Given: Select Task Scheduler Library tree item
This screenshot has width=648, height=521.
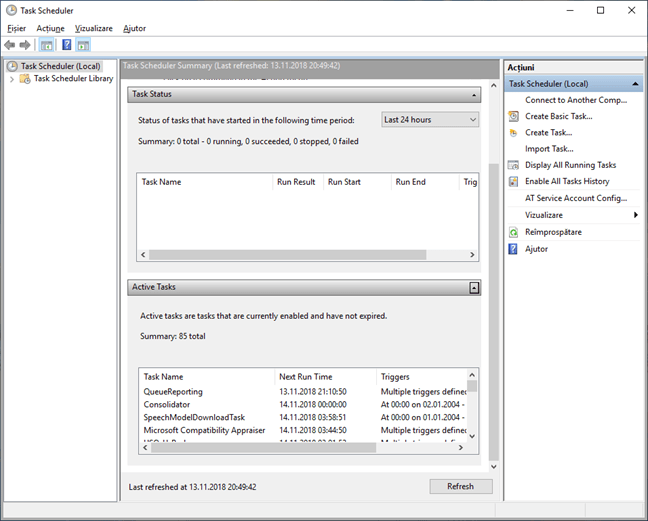Looking at the screenshot, I should 74,79.
